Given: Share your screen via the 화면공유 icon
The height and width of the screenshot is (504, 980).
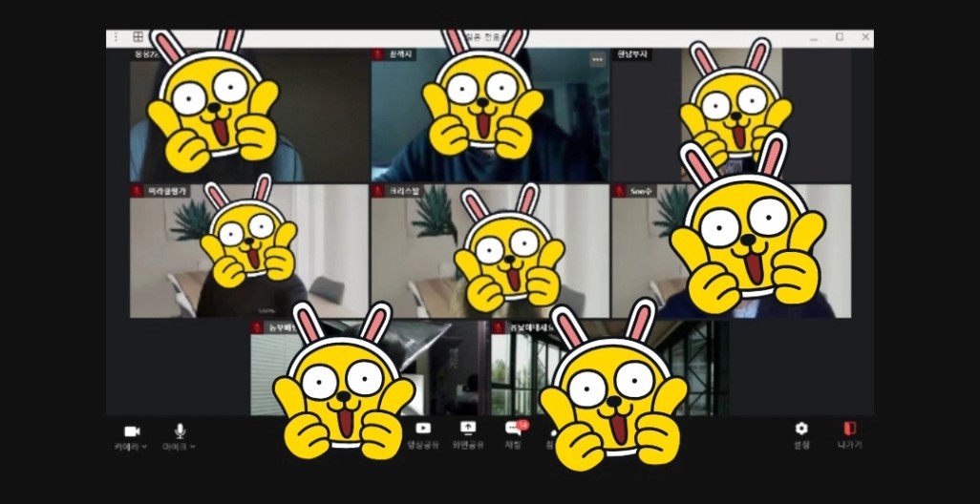Looking at the screenshot, I should pyautogui.click(x=468, y=428).
